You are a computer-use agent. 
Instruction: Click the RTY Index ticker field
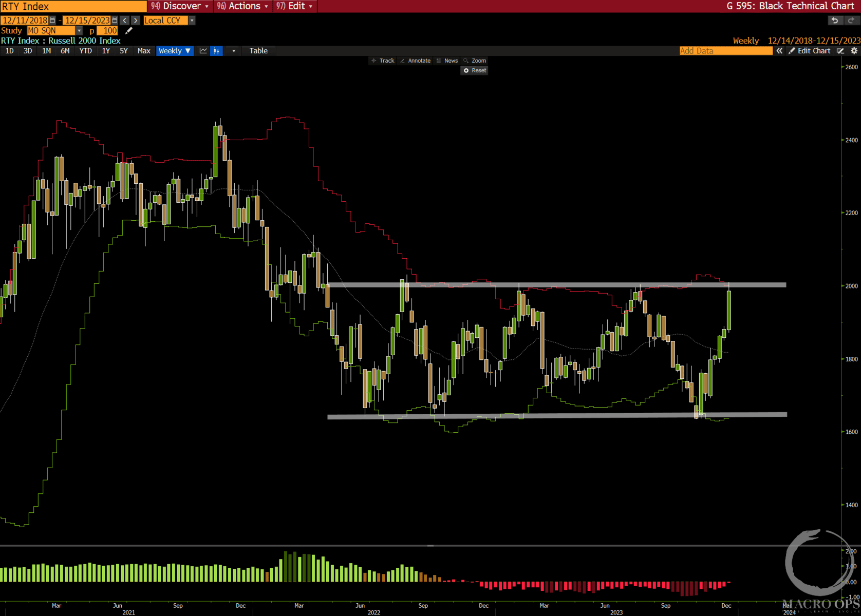[x=73, y=6]
